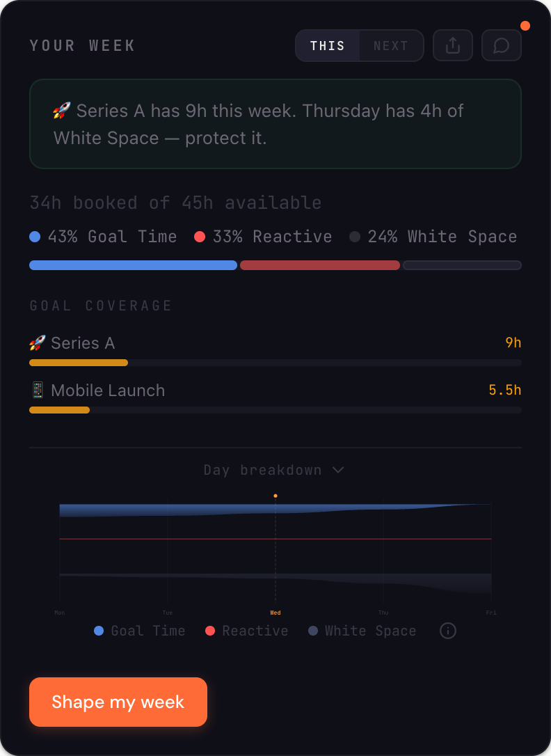Click the gray White Space dot in the summary legend
Image resolution: width=551 pixels, height=756 pixels.
tap(356, 237)
